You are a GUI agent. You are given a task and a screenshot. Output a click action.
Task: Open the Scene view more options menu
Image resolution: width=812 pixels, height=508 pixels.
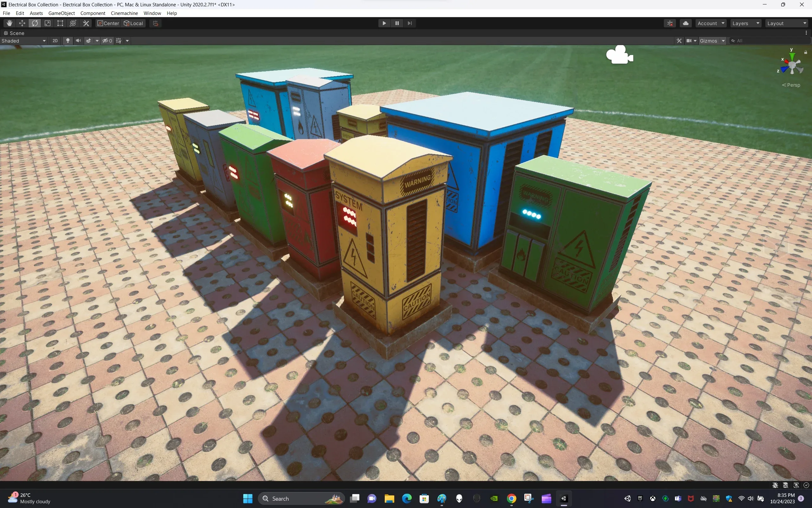pos(806,33)
